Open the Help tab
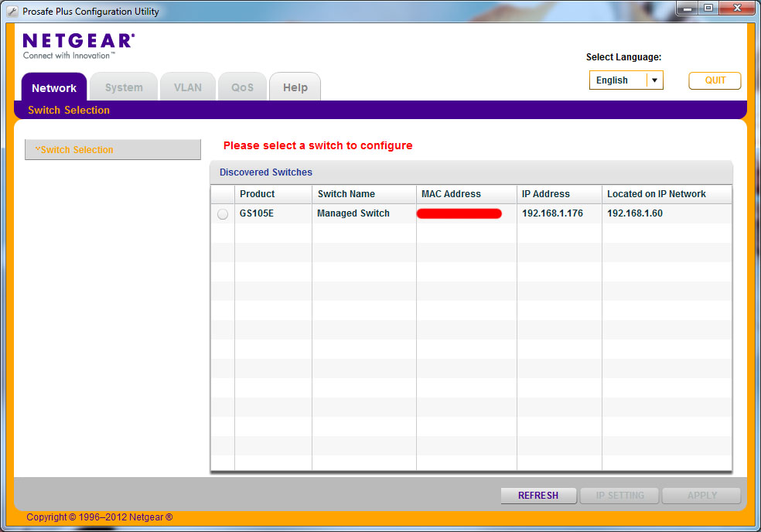The width and height of the screenshot is (761, 532). 295,87
